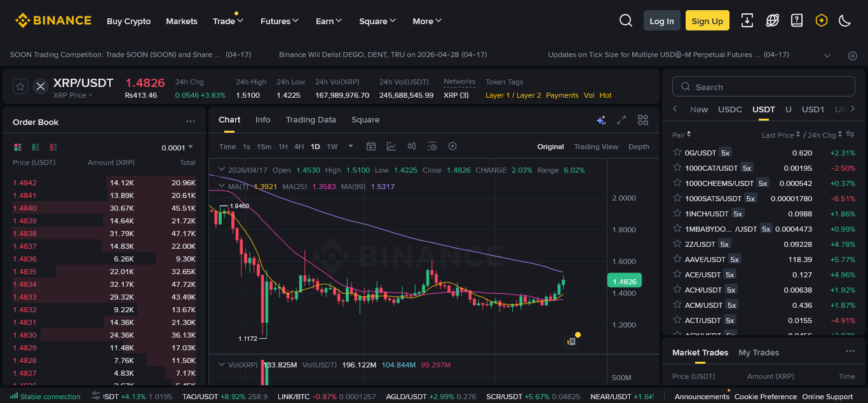Change candlestick chart style icon
Screen dimensions: 868x403
(412, 147)
